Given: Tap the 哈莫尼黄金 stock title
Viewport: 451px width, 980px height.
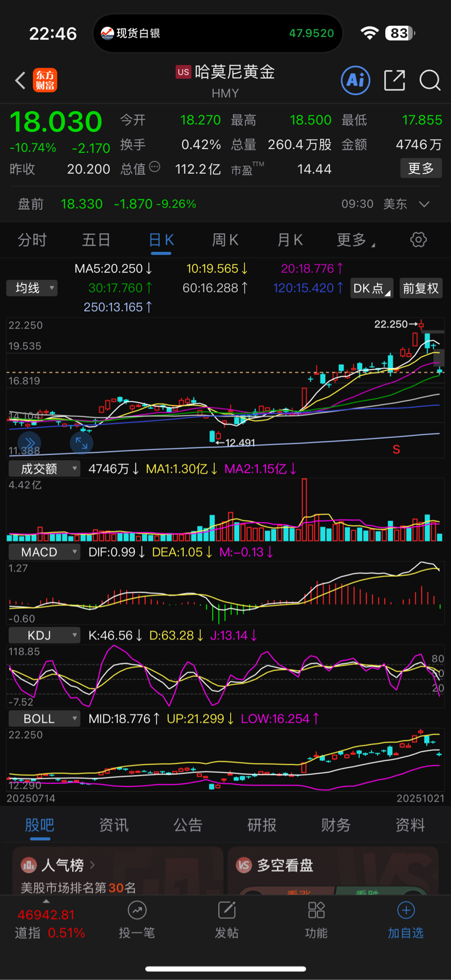Looking at the screenshot, I should tap(235, 72).
